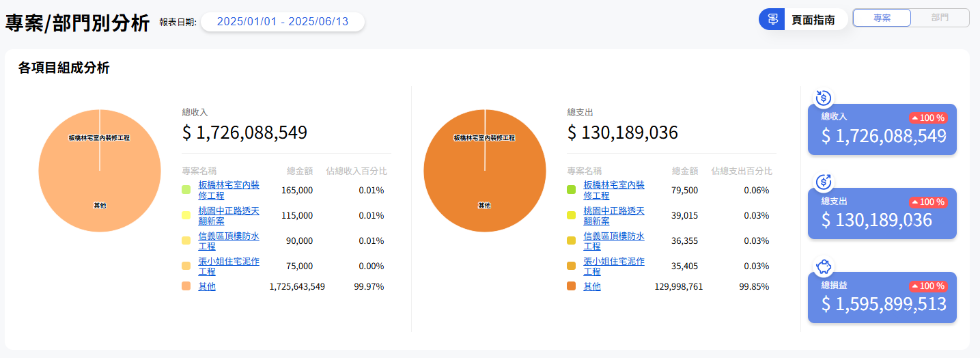The image size is (980, 358).
Task: Click the expense percentage 99.85%
Action: tap(754, 286)
